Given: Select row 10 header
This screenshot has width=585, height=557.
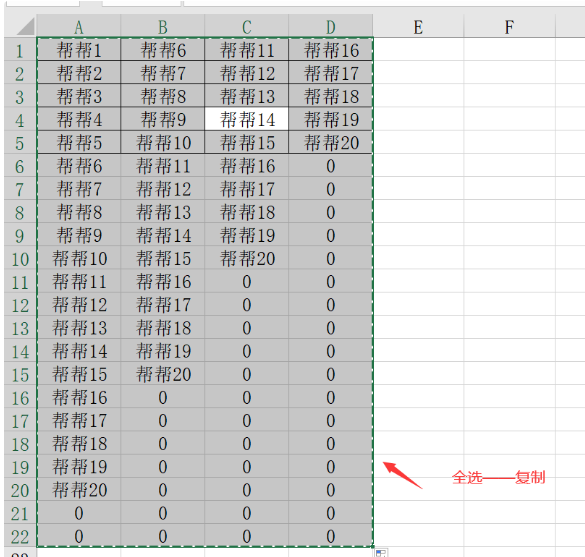Looking at the screenshot, I should click(x=20, y=258).
